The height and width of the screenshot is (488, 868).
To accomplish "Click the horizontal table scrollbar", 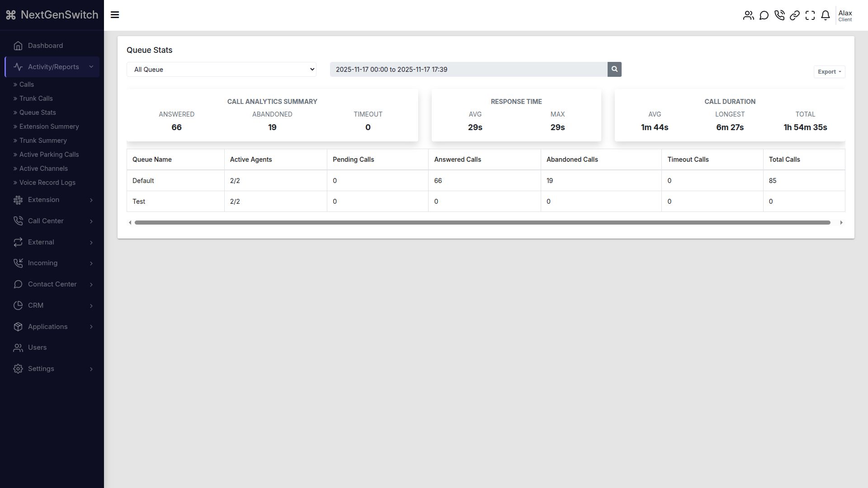I will point(482,222).
